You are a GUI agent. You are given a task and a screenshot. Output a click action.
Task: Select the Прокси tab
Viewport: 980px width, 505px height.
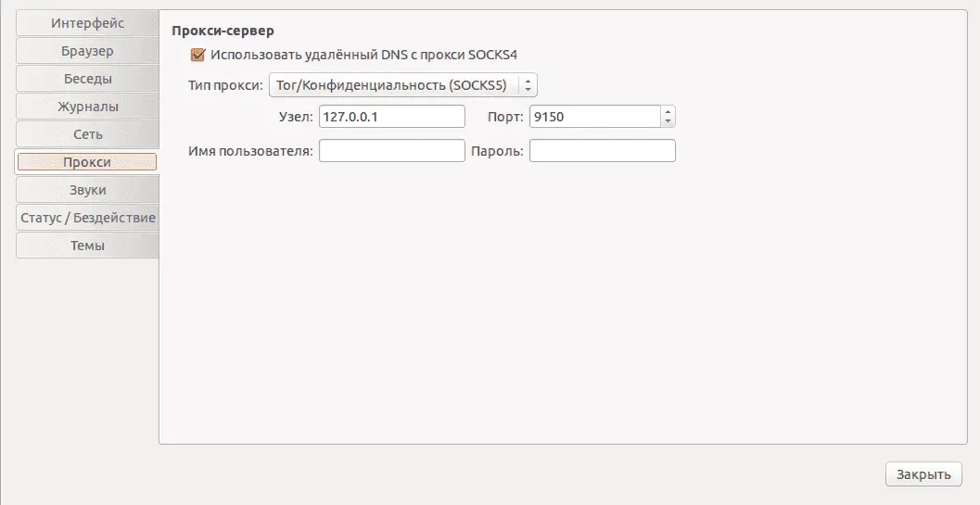(x=87, y=162)
